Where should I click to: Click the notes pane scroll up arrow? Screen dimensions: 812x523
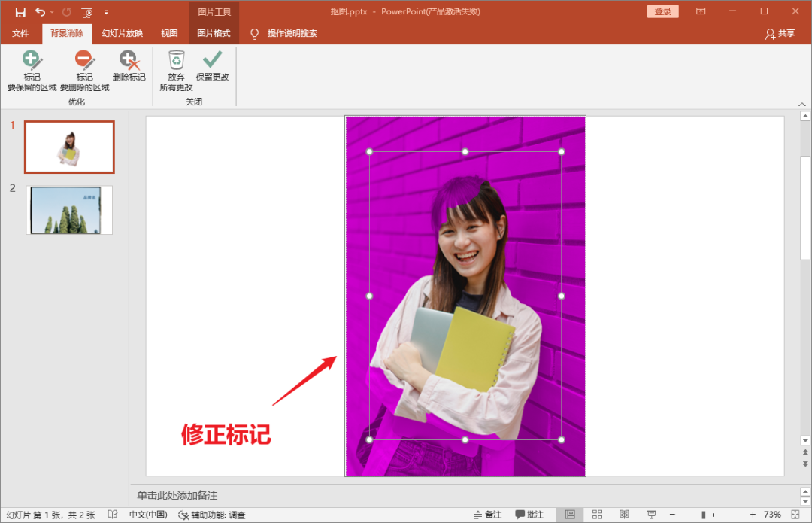[x=805, y=491]
